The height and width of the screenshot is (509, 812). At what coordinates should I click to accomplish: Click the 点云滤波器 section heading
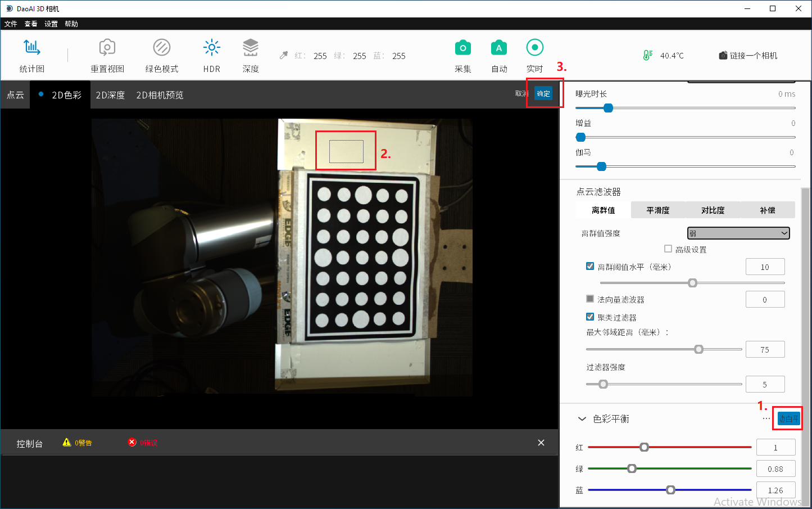click(598, 192)
